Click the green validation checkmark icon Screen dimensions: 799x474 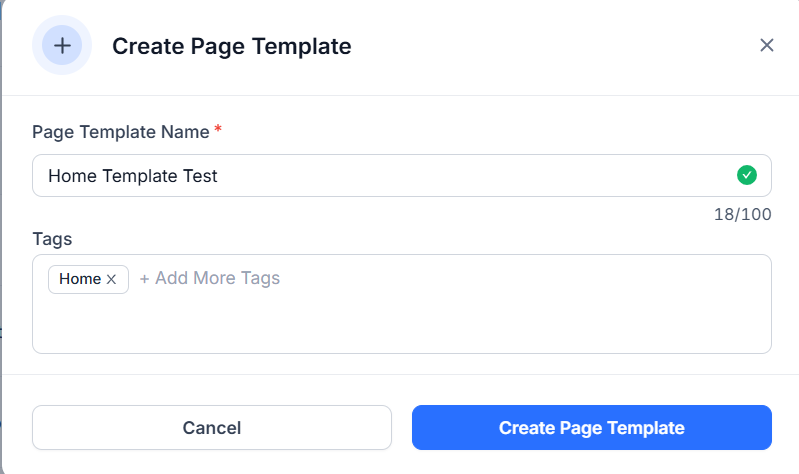click(747, 175)
